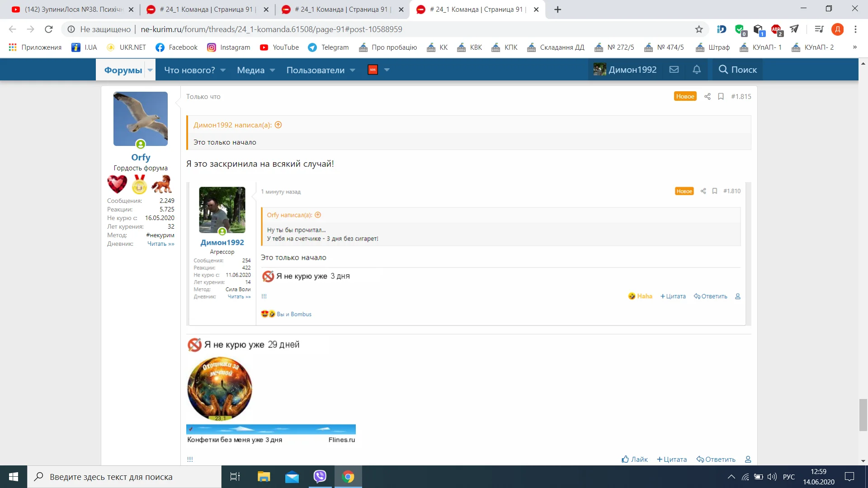868x488 pixels.
Task: Click the page vertical scrollbar thumb
Action: [863, 414]
